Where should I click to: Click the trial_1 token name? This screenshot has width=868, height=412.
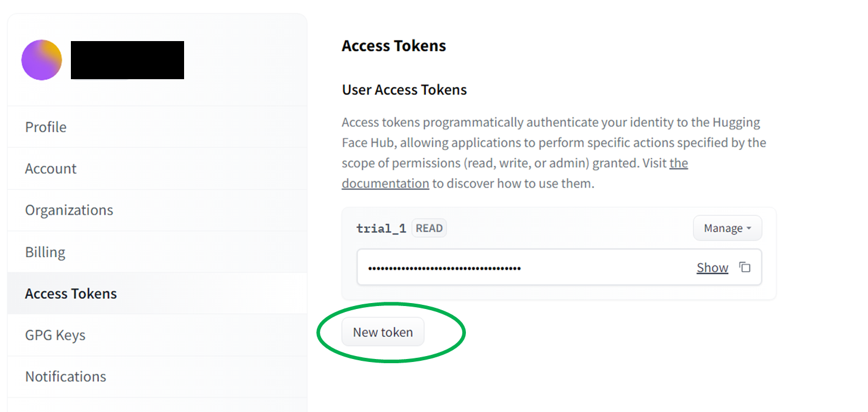coord(381,229)
